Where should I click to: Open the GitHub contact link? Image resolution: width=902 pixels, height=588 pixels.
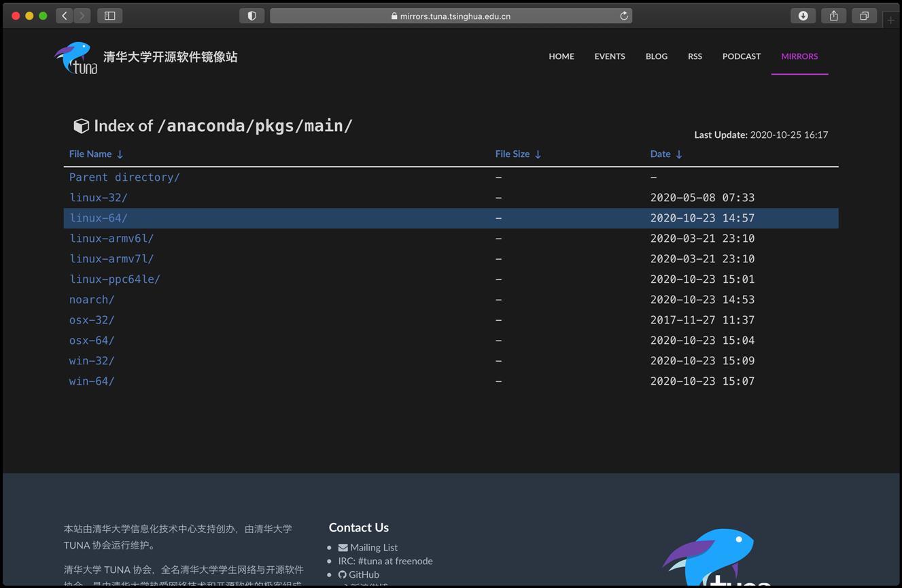364,574
